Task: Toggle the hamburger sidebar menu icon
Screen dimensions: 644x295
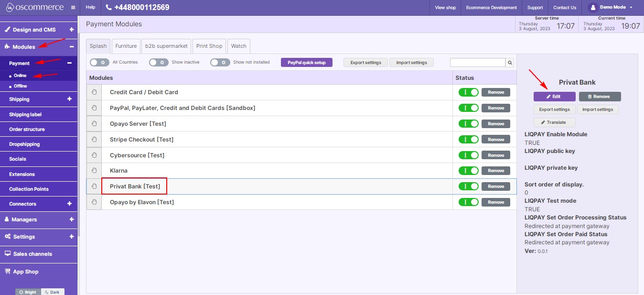Action: 73,8
